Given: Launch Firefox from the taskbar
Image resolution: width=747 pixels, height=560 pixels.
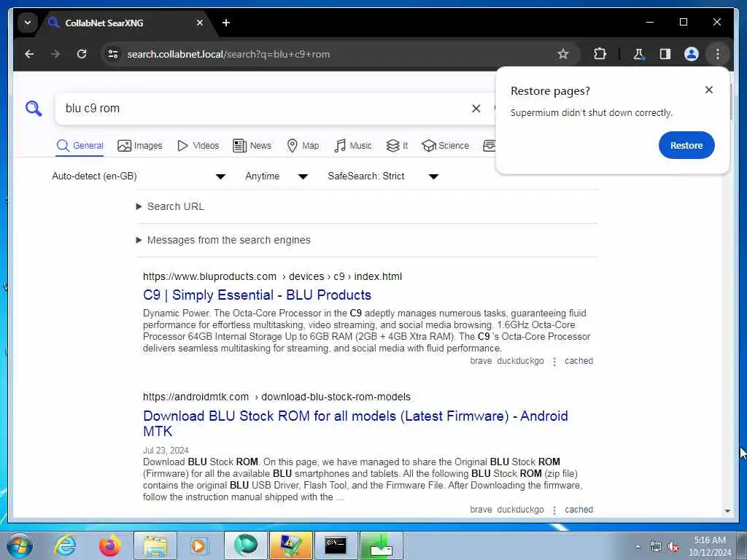Looking at the screenshot, I should [109, 545].
